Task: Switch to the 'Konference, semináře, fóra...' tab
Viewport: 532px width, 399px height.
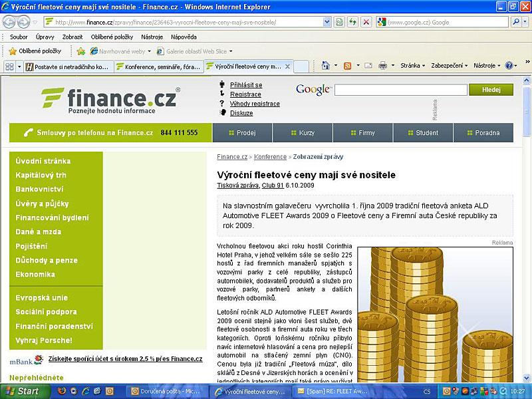Action: click(159, 67)
